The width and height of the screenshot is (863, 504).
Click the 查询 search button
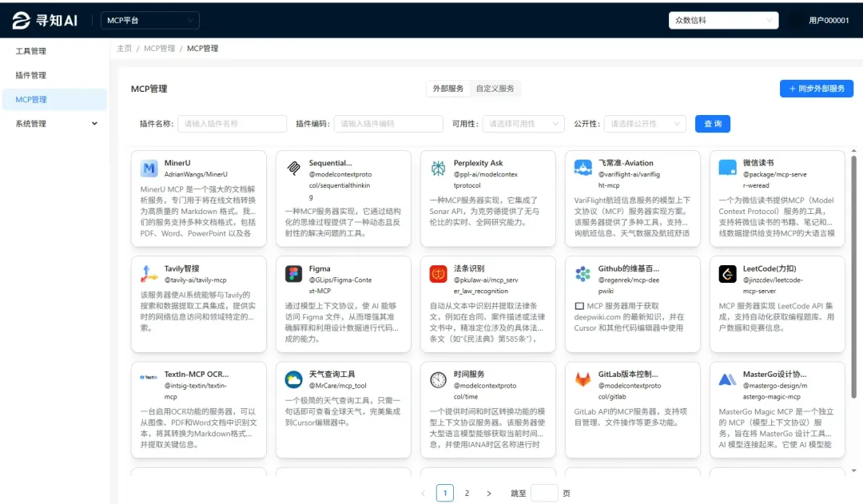[712, 124]
